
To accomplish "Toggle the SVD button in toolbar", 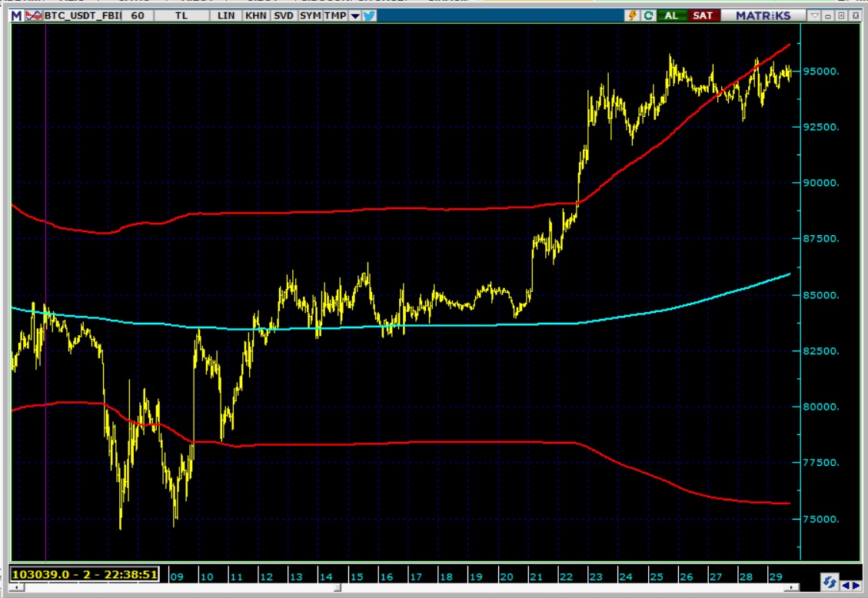I will pyautogui.click(x=283, y=15).
